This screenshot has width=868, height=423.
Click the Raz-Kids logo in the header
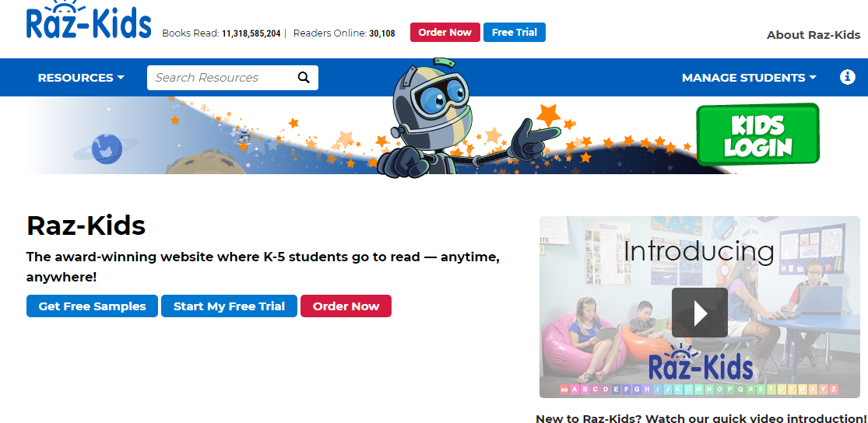tap(89, 23)
